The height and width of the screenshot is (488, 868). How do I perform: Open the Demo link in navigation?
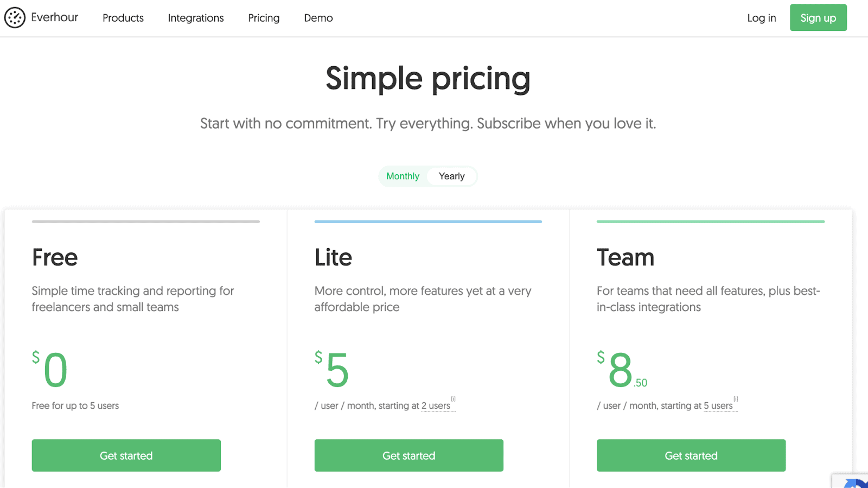pos(318,18)
